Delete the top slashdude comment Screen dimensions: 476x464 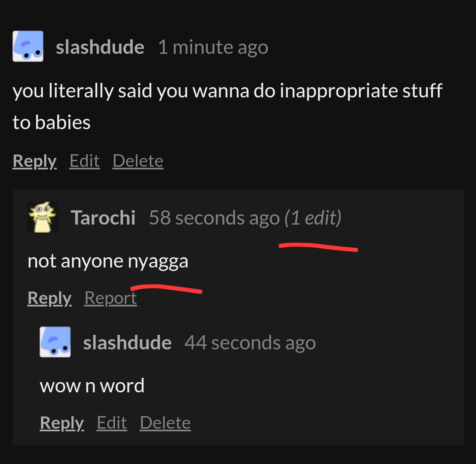(x=138, y=161)
